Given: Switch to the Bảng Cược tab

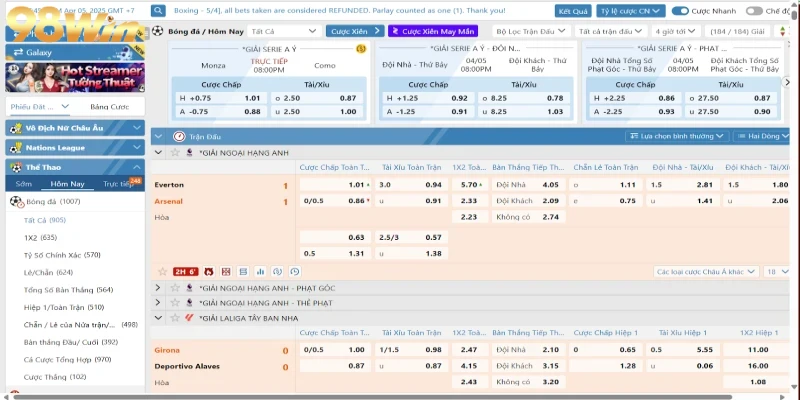Looking at the screenshot, I should point(110,107).
